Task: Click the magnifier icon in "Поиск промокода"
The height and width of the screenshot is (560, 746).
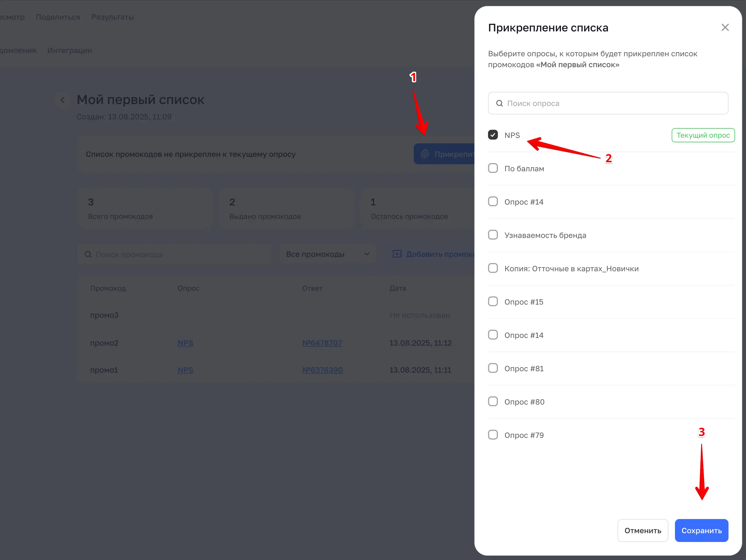Action: [x=88, y=254]
